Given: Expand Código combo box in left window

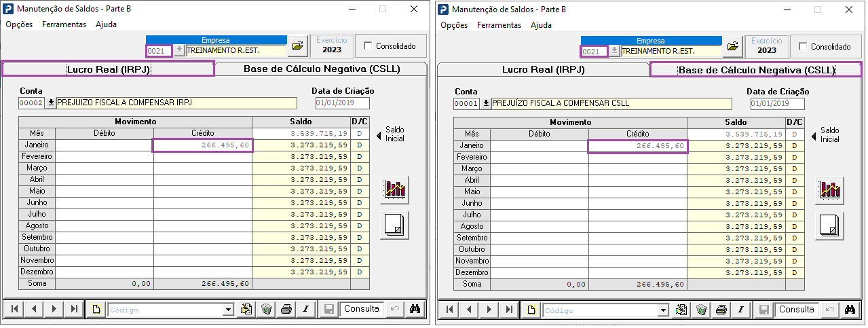Looking at the screenshot, I should (228, 310).
